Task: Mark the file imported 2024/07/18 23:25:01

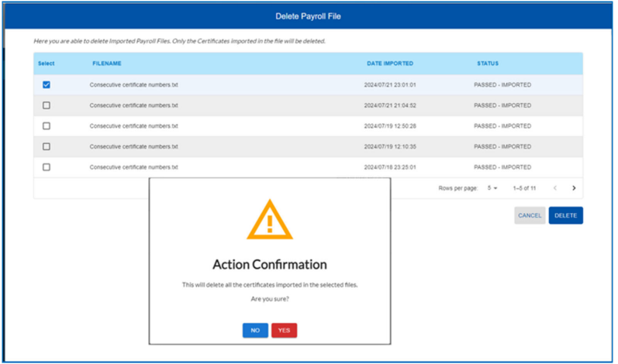Action: point(47,167)
